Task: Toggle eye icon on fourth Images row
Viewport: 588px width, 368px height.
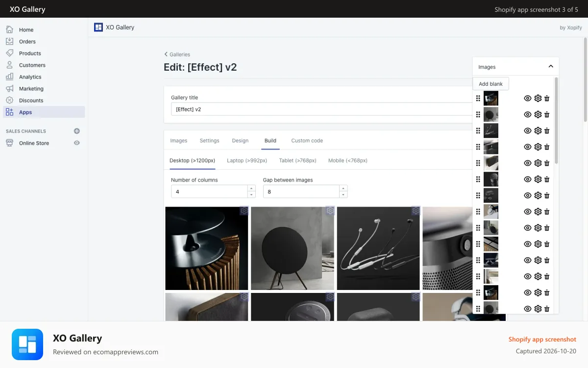Action: click(x=528, y=147)
